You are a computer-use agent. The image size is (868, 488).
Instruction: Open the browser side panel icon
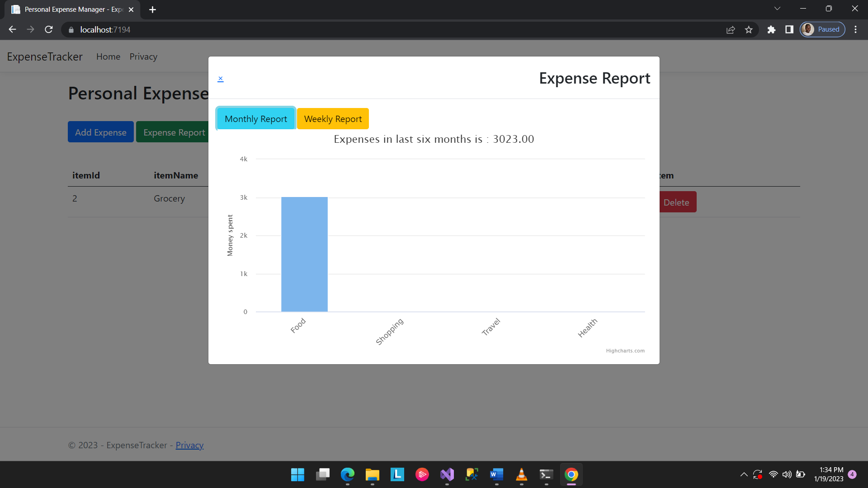(x=789, y=29)
